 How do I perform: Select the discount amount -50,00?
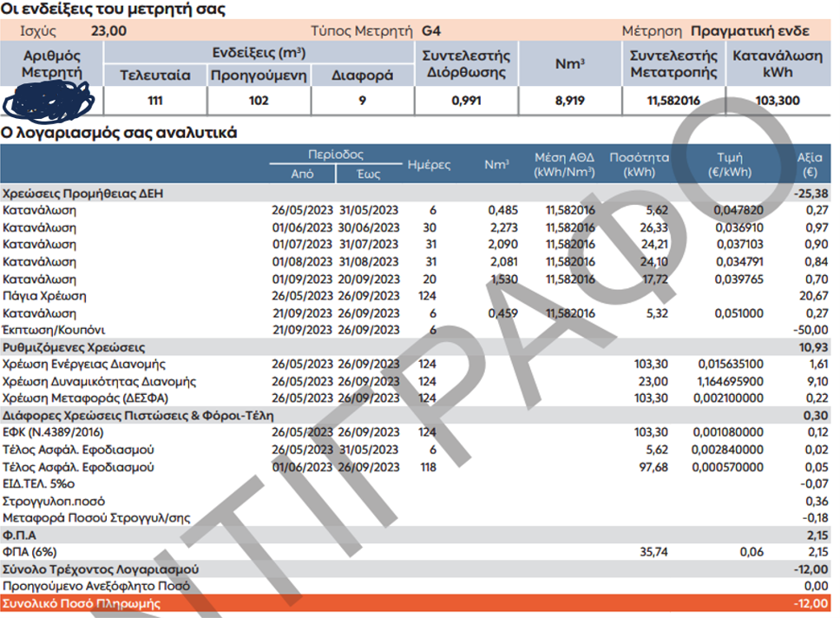[810, 330]
